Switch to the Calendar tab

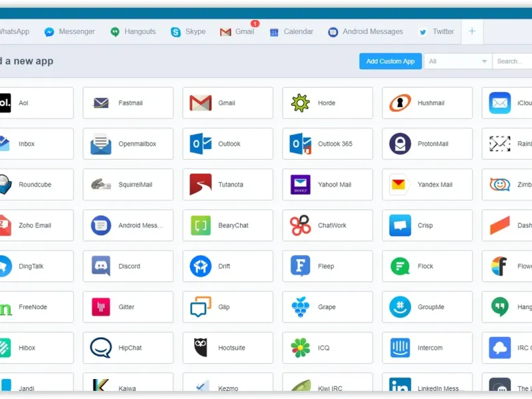click(x=291, y=31)
